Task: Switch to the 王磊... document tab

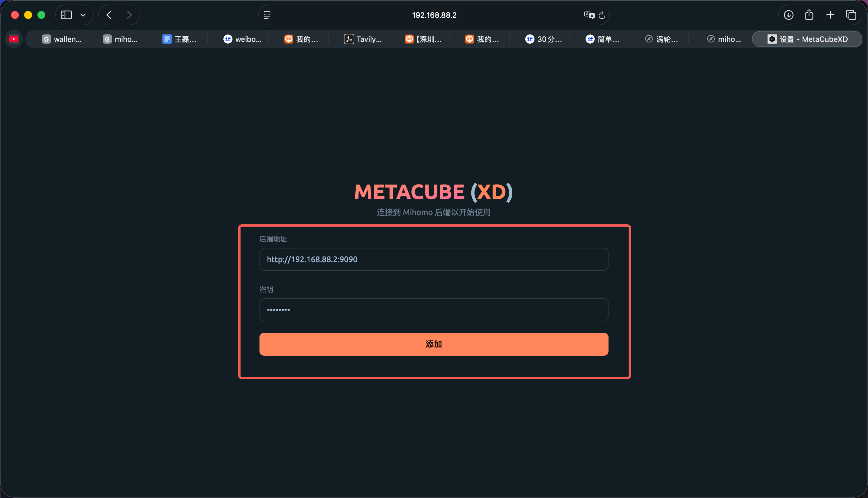Action: pyautogui.click(x=179, y=39)
